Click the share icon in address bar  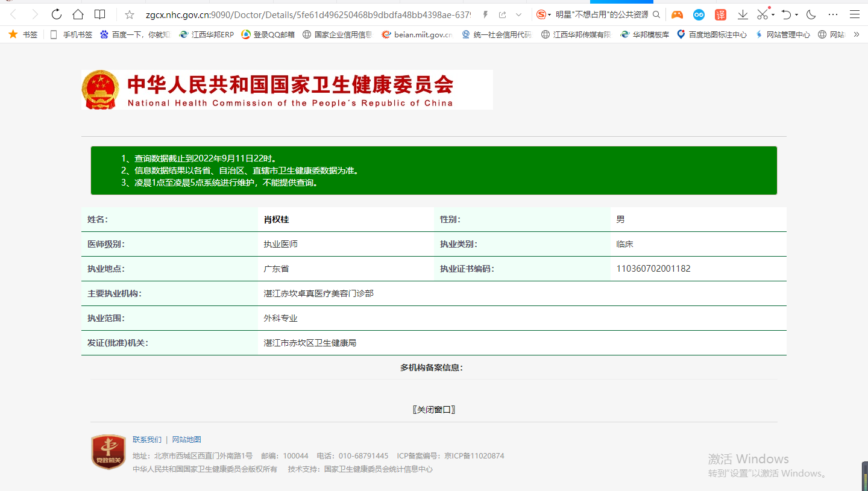[x=502, y=14]
